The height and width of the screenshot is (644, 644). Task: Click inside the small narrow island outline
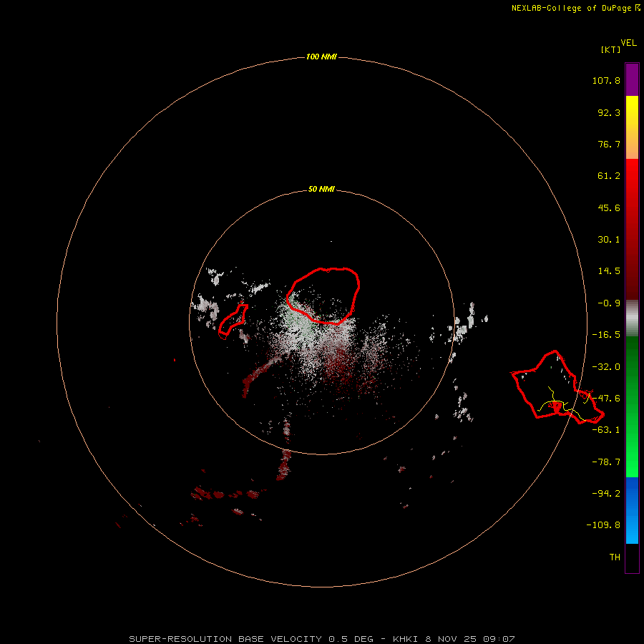coord(233,321)
